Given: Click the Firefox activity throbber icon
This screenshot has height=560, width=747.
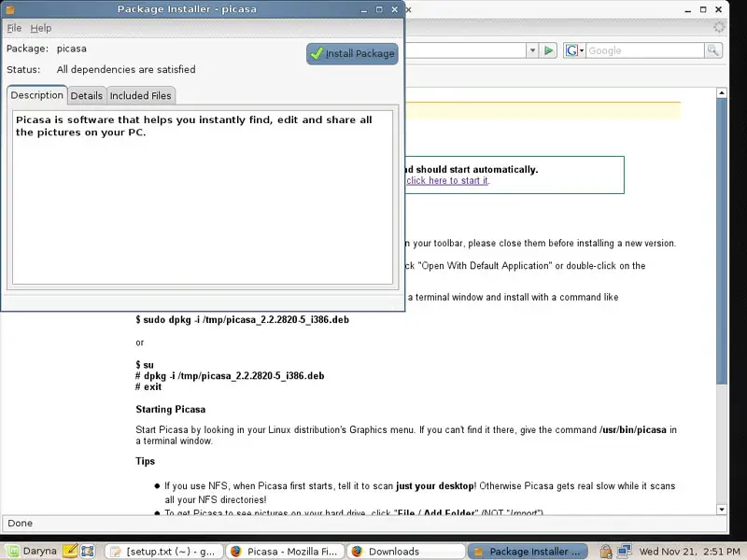Looking at the screenshot, I should 719,27.
